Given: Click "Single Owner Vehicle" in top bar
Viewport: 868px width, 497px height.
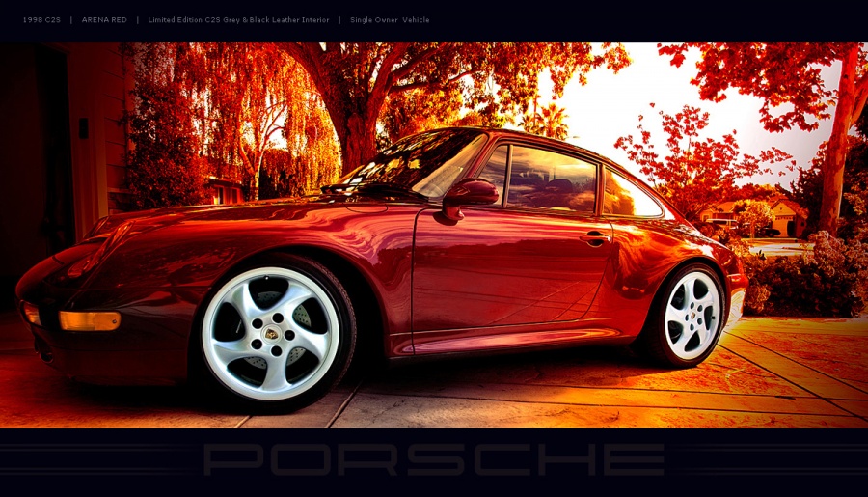Looking at the screenshot, I should click(x=390, y=20).
